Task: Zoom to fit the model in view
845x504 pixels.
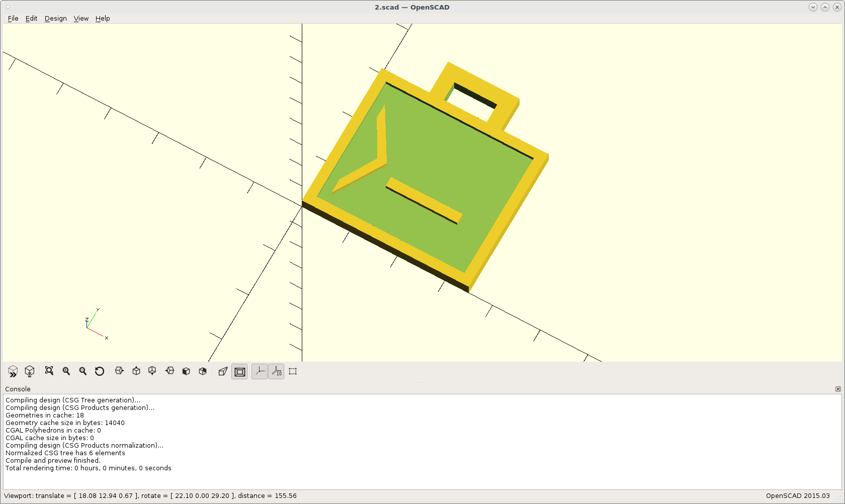Action: pyautogui.click(x=49, y=371)
